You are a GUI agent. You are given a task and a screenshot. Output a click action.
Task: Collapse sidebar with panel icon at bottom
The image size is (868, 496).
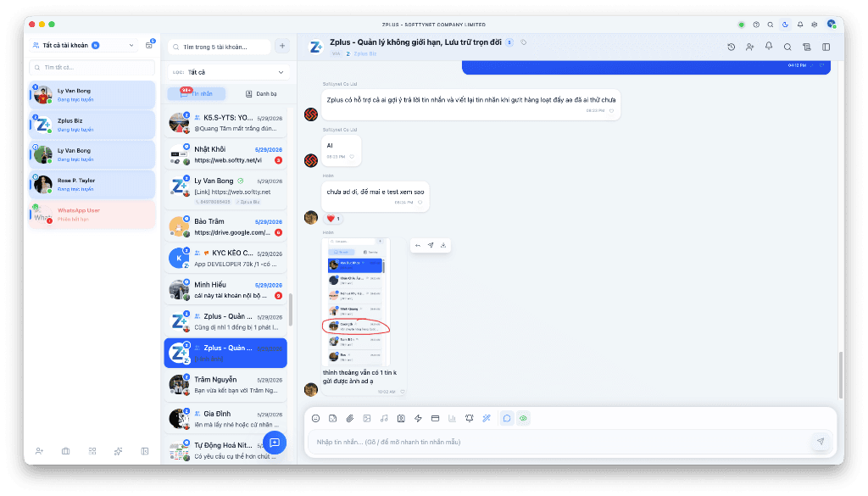pyautogui.click(x=145, y=451)
